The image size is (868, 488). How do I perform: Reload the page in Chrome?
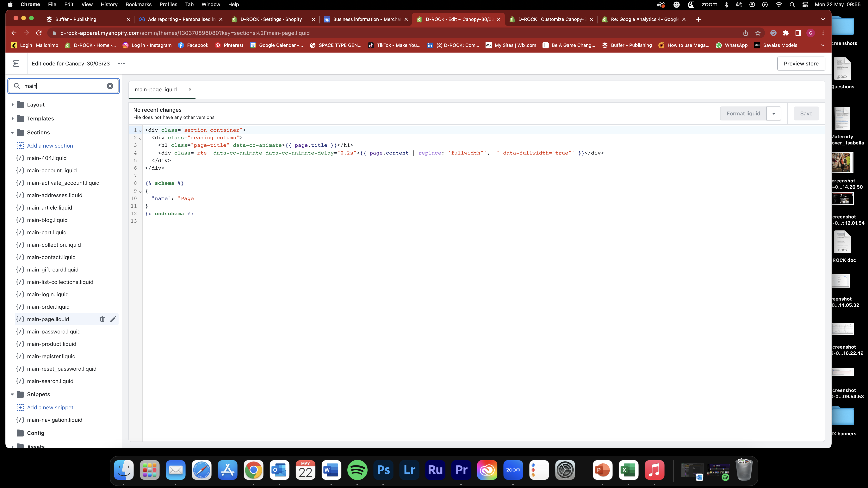pyautogui.click(x=39, y=33)
